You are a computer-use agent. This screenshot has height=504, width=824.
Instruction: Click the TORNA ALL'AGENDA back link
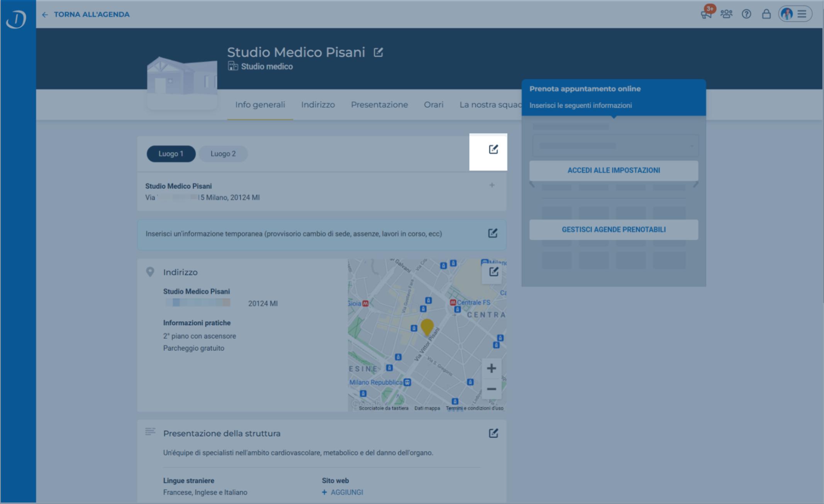click(x=86, y=14)
